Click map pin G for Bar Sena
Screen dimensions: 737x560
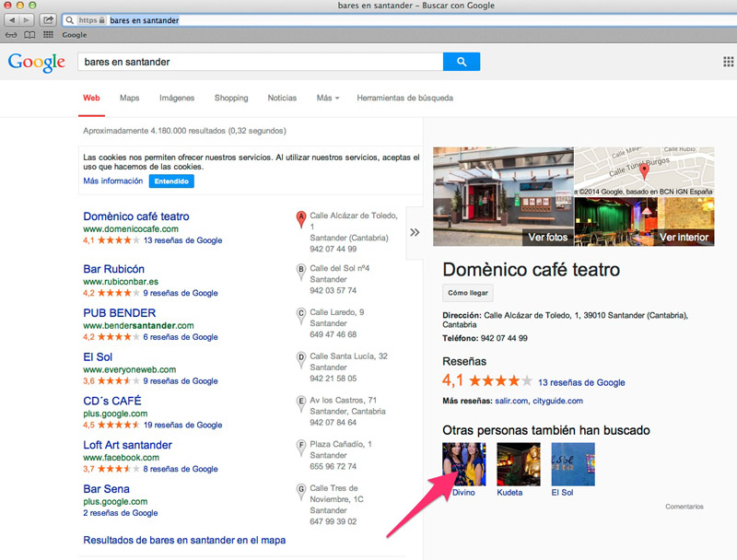point(301,492)
